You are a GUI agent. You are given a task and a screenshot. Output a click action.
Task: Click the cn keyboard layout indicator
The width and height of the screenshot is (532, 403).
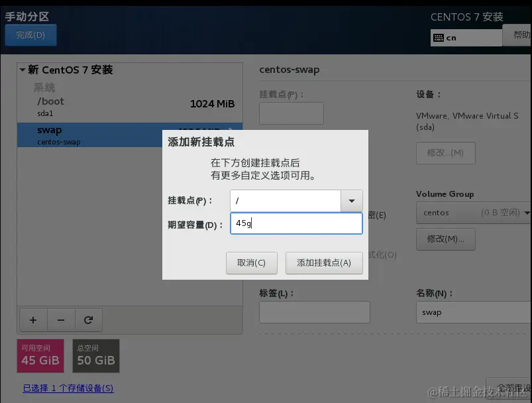[466, 38]
